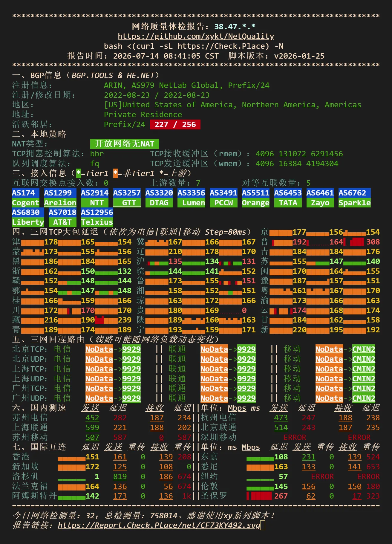Select the AS12956 Telxius badge
Screen dimensions: 392x544
[97, 217]
